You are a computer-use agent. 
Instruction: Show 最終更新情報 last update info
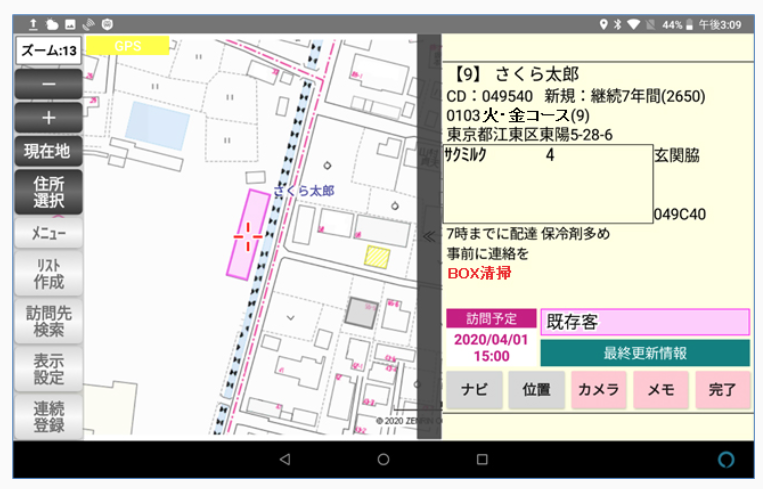coord(645,353)
